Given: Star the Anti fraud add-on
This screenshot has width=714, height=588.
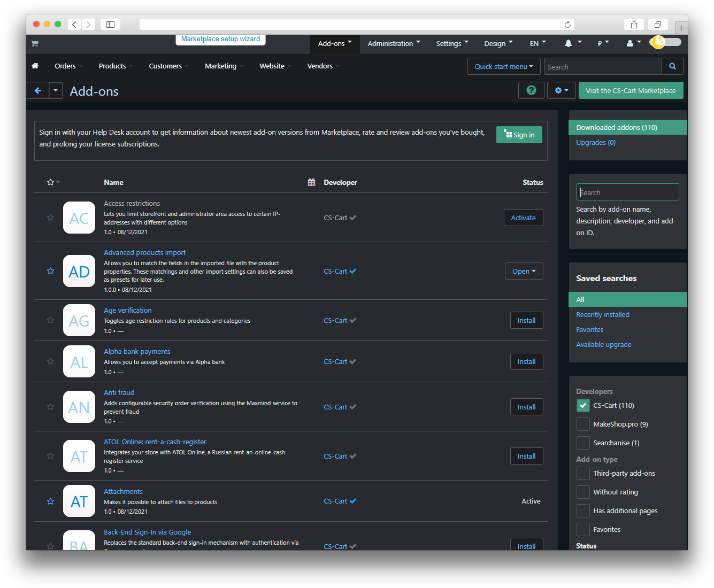Looking at the screenshot, I should click(x=50, y=407).
